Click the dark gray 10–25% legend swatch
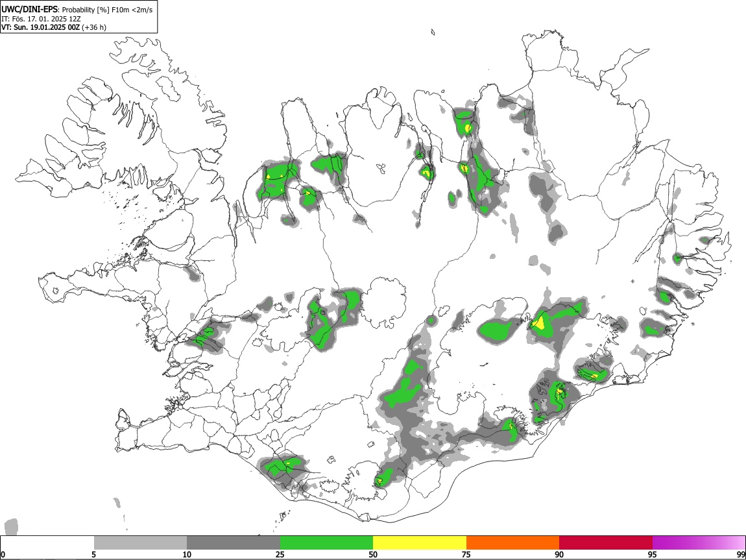The width and height of the screenshot is (746, 560). click(x=234, y=543)
